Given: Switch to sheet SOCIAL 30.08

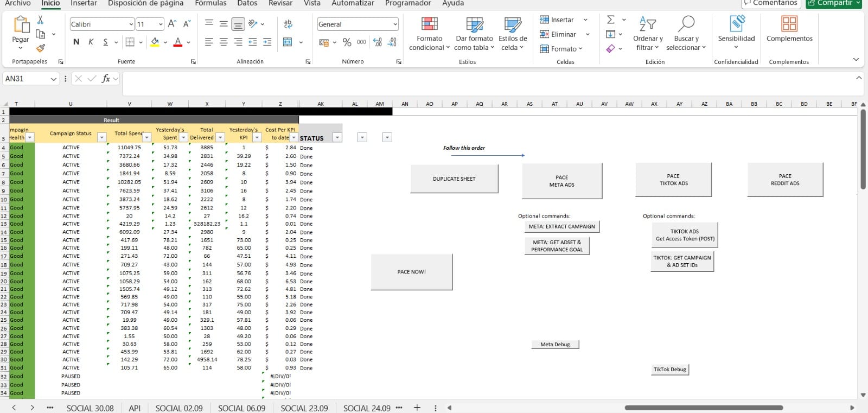Looking at the screenshot, I should (x=90, y=408).
